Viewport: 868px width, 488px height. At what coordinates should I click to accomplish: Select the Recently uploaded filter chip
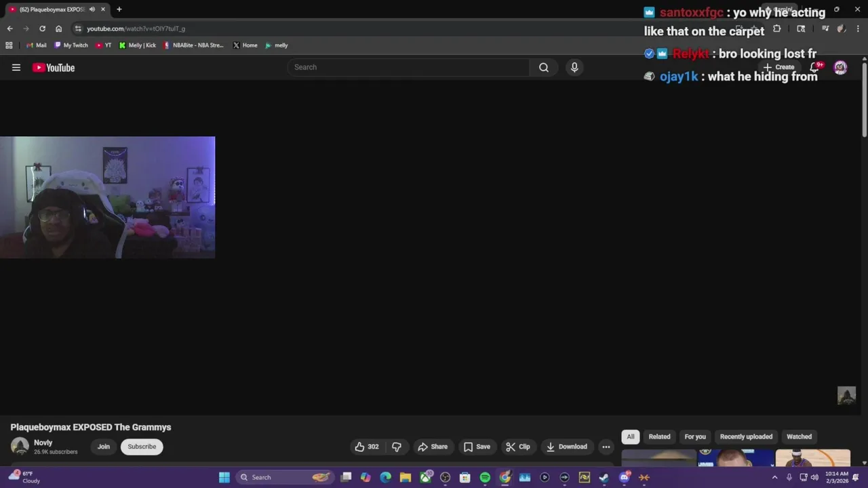[x=746, y=436]
